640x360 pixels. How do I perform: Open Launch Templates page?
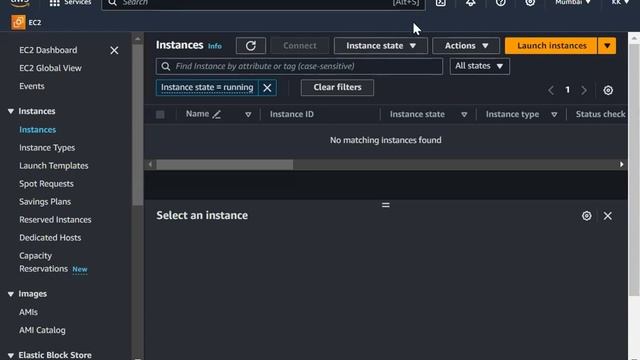(53, 166)
